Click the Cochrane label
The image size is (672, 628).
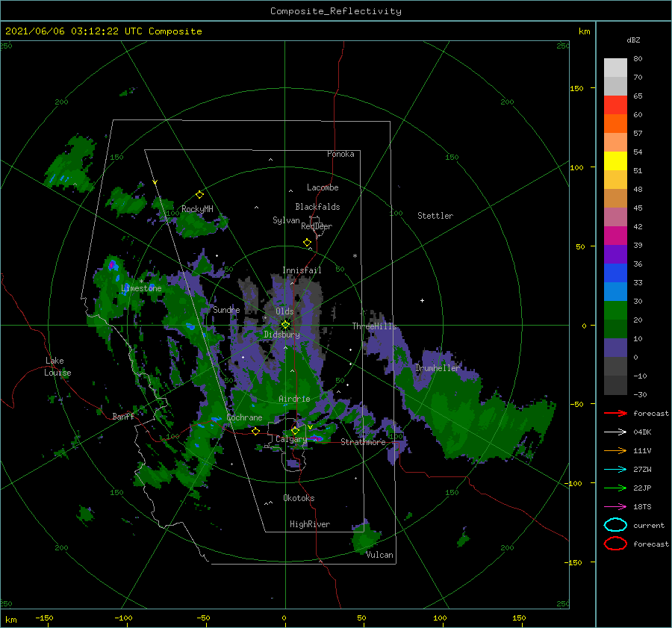coord(244,417)
